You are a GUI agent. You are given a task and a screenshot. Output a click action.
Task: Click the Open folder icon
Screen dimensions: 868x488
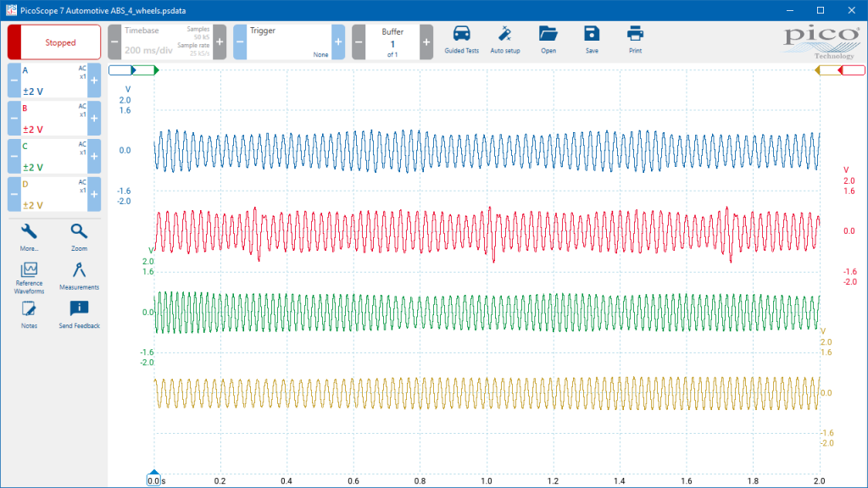pyautogui.click(x=548, y=36)
